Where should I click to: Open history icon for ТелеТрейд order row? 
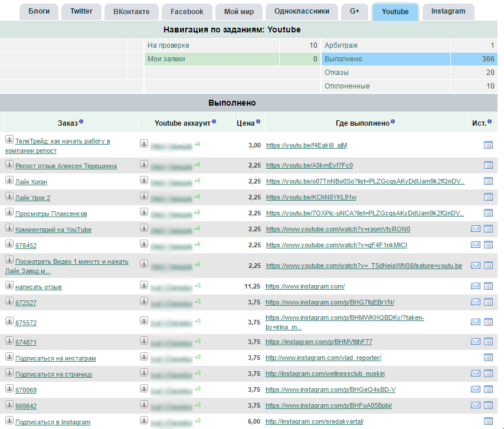[x=488, y=145]
